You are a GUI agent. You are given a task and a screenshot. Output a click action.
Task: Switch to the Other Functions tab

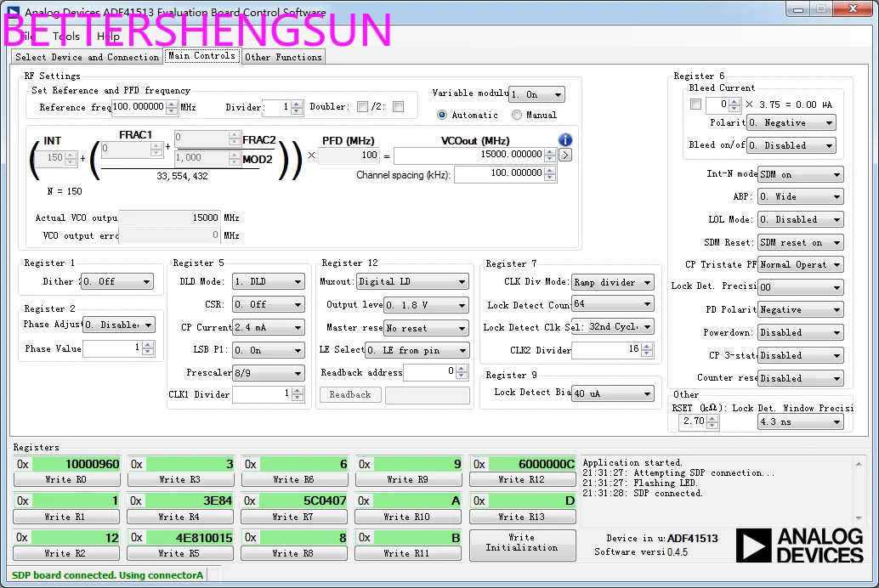(x=283, y=57)
